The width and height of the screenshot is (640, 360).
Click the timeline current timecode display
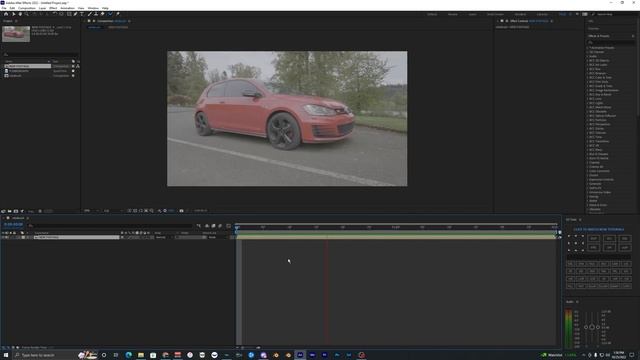click(x=13, y=224)
